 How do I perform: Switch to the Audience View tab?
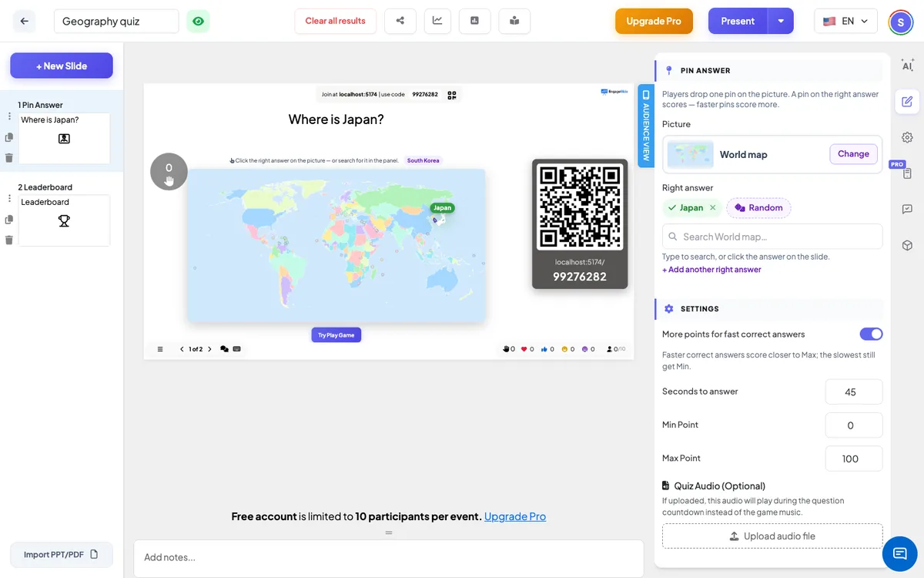pos(646,127)
